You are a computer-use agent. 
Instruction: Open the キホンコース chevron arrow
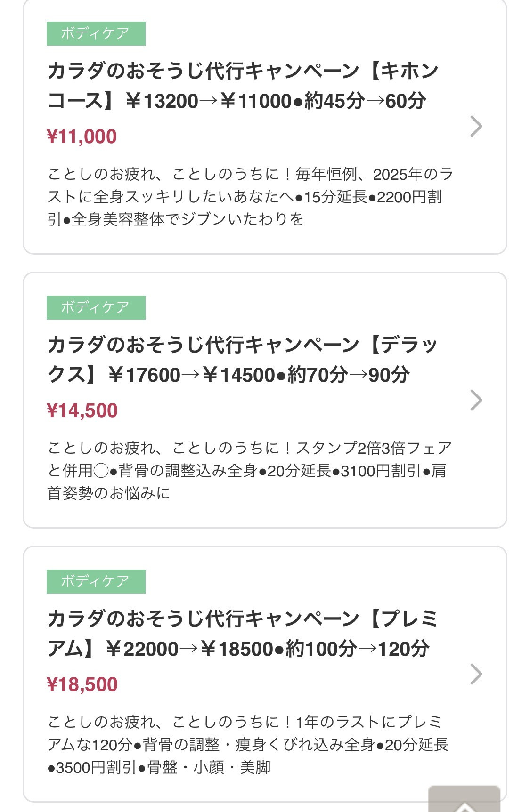[476, 126]
